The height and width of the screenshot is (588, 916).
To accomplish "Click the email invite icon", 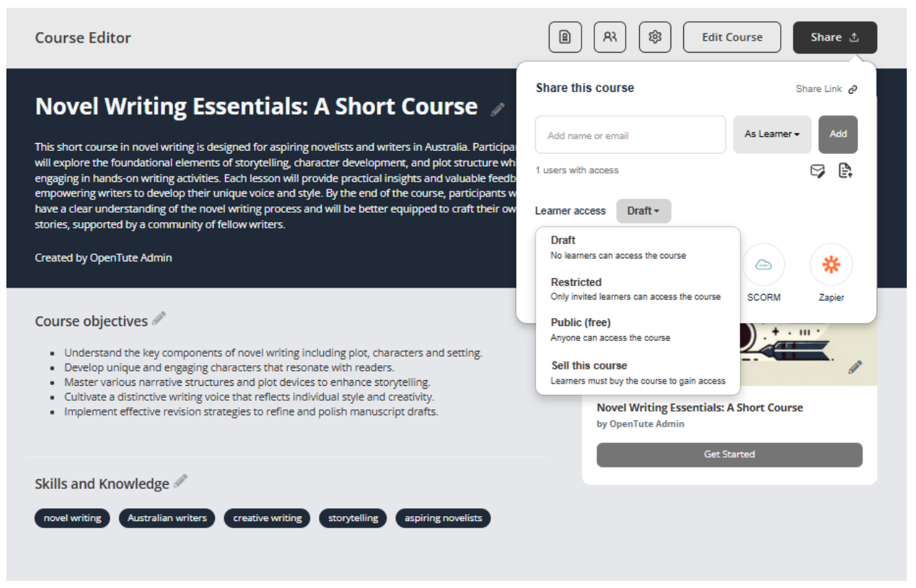I will pos(818,171).
